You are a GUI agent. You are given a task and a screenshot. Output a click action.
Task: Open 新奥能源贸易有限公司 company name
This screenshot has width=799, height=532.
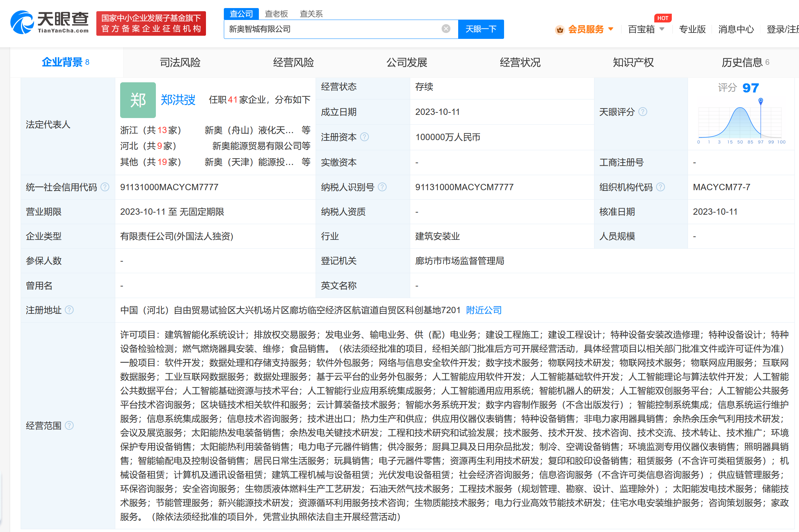coord(257,146)
